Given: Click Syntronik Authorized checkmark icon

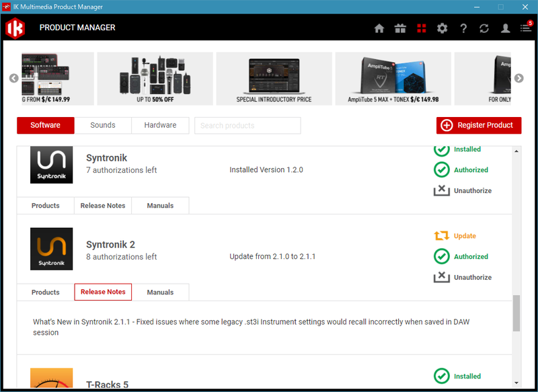Looking at the screenshot, I should pos(442,169).
